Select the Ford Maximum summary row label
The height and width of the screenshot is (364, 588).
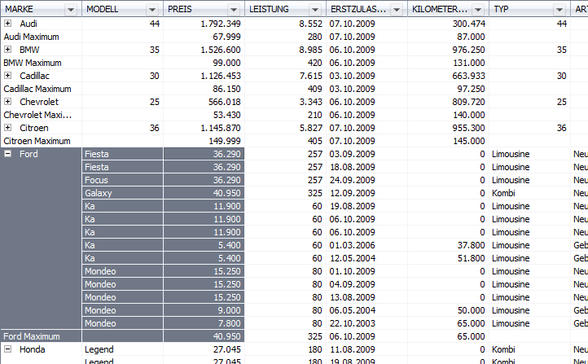32,336
